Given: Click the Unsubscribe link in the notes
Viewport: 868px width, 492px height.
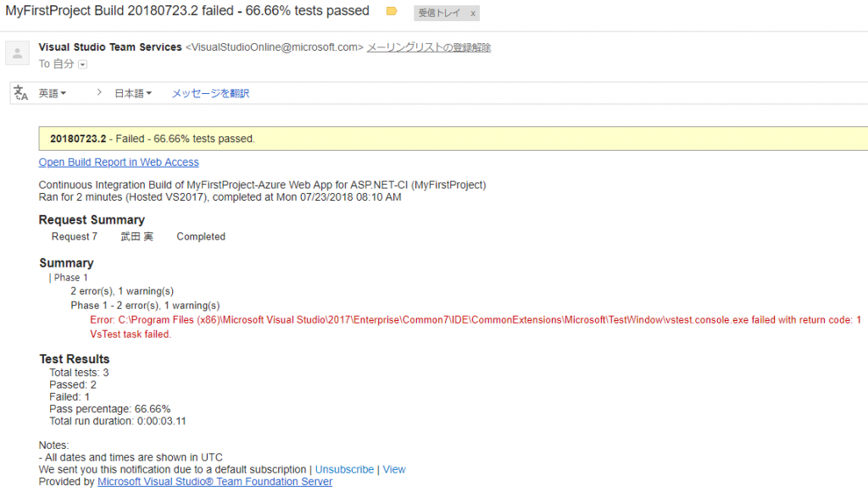Looking at the screenshot, I should (344, 469).
